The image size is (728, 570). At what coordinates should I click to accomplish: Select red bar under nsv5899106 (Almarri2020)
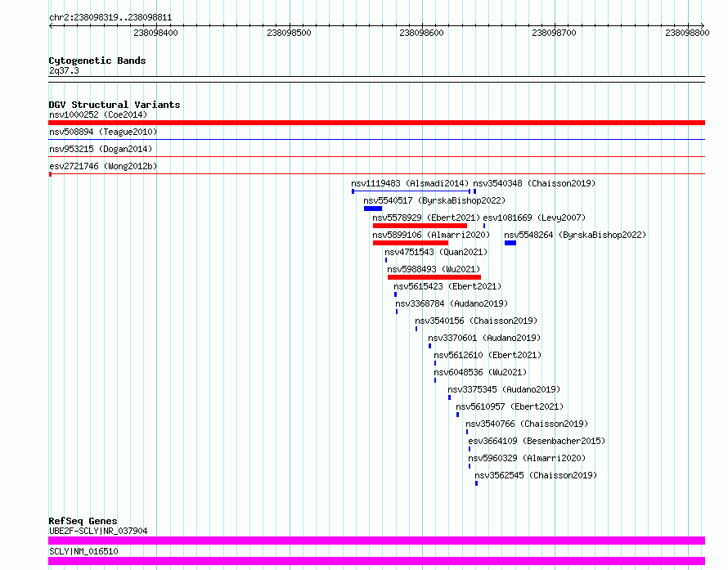411,243
